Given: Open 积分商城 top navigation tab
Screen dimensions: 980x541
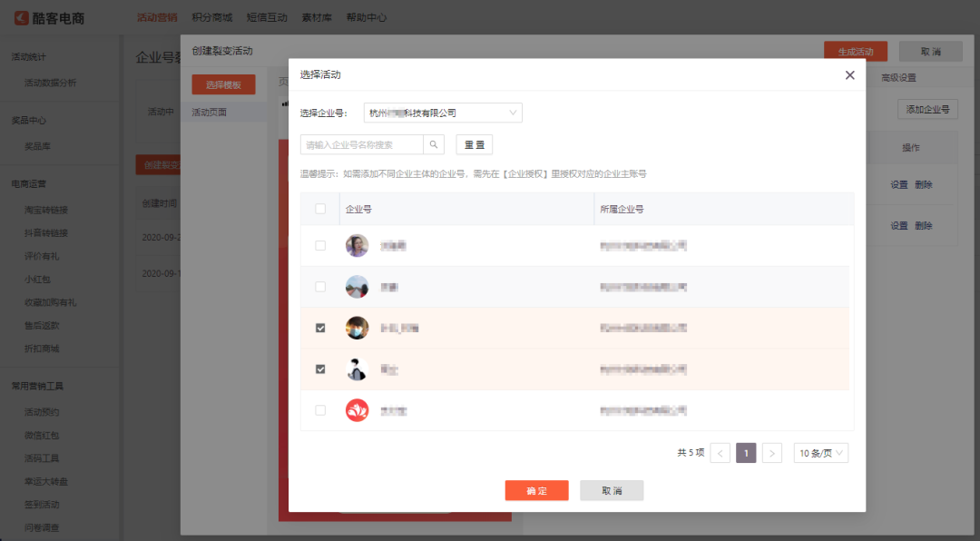Looking at the screenshot, I should (211, 17).
